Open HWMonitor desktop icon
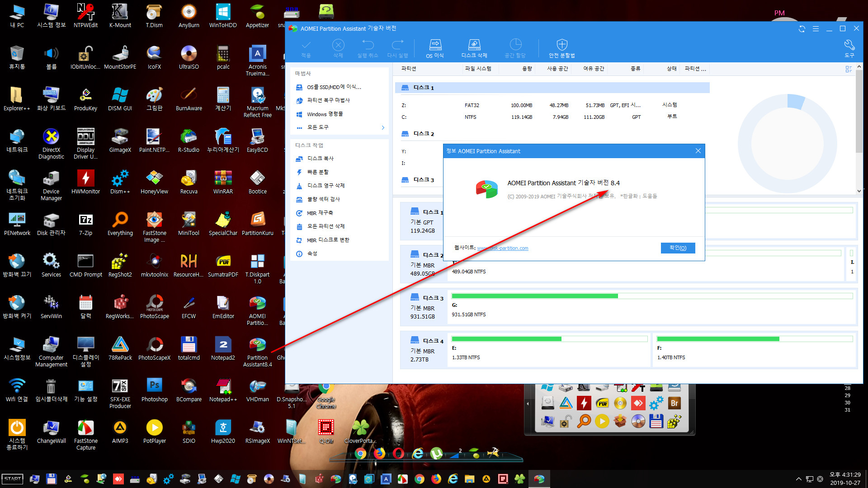Viewport: 868px width, 488px height. [85, 182]
